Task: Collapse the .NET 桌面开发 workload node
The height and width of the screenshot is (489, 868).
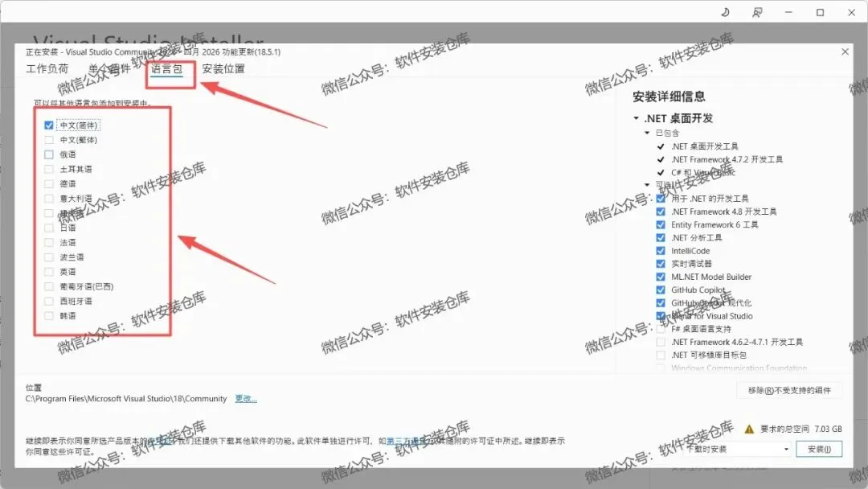Action: [636, 118]
